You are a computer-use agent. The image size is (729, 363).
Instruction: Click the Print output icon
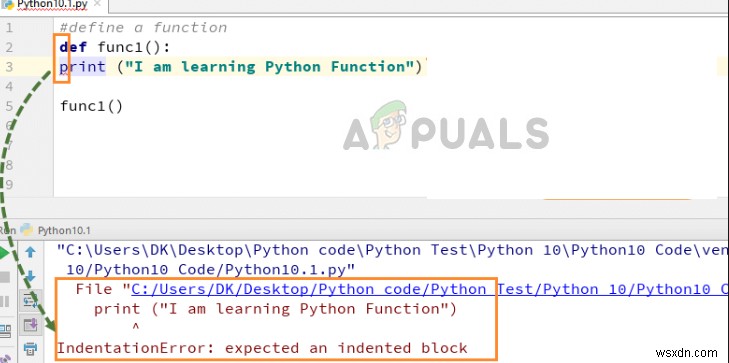click(x=30, y=349)
